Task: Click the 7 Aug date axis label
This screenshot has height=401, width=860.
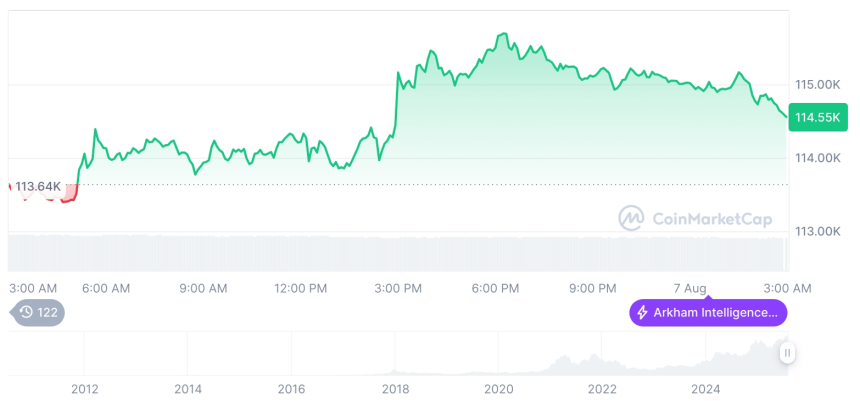Action: tap(690, 288)
